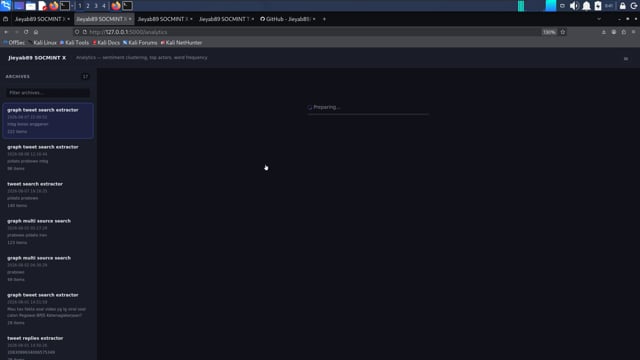
Task: Switch to workspace 3
Action: 96,6
